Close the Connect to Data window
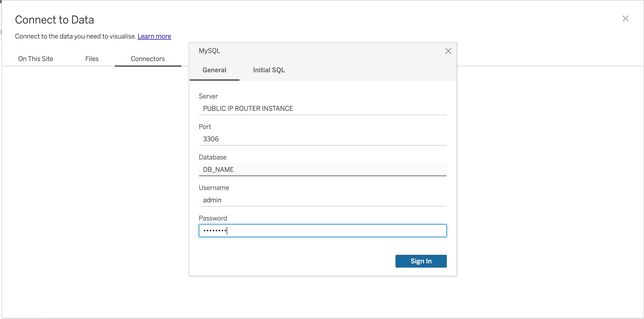The width and height of the screenshot is (644, 319). coord(625,18)
